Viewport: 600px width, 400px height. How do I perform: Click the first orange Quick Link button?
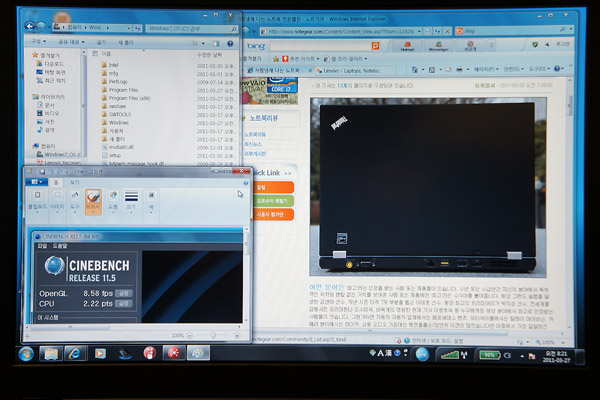point(273,188)
